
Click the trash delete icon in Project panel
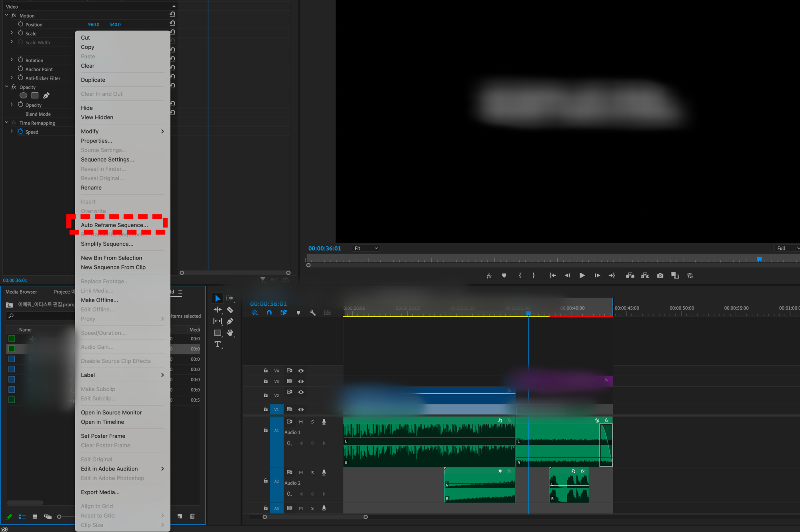click(192, 516)
